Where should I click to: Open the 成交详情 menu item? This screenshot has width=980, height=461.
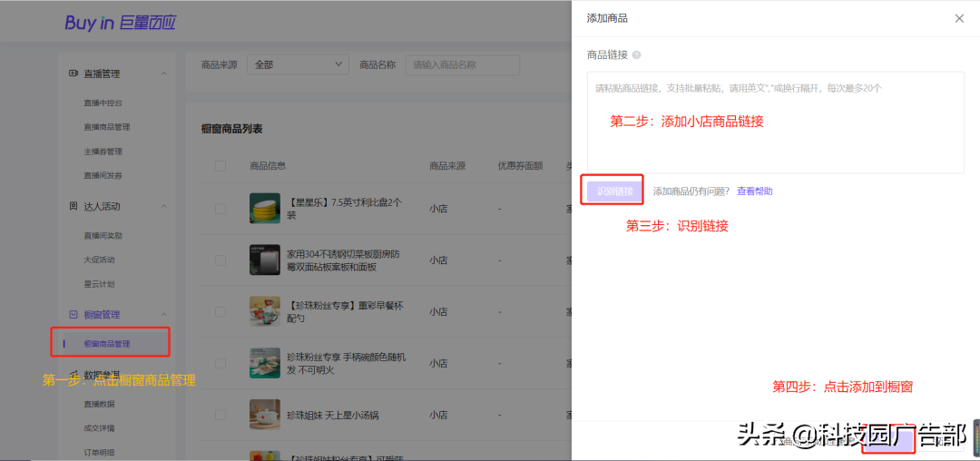(99, 428)
